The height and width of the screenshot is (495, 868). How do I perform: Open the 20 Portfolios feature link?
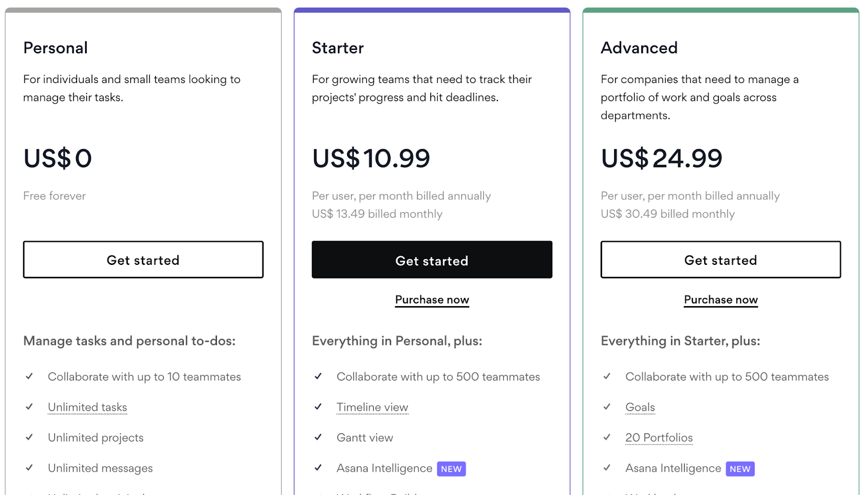(x=659, y=437)
